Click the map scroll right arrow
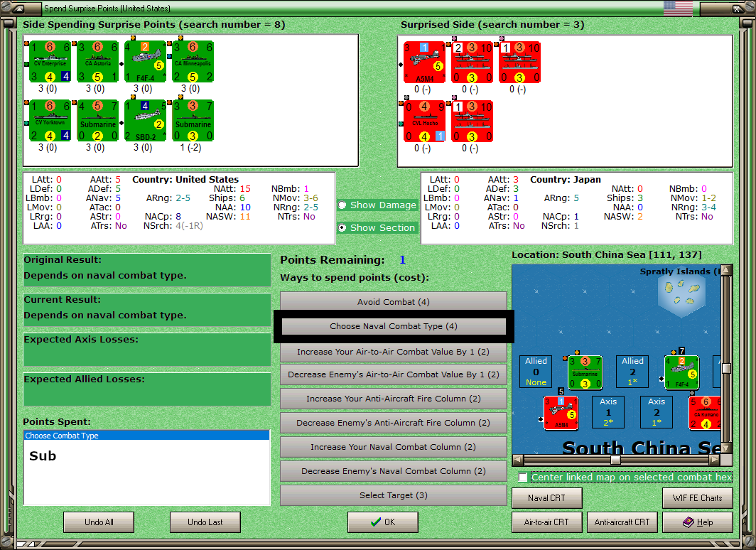This screenshot has width=756, height=550. click(x=715, y=460)
